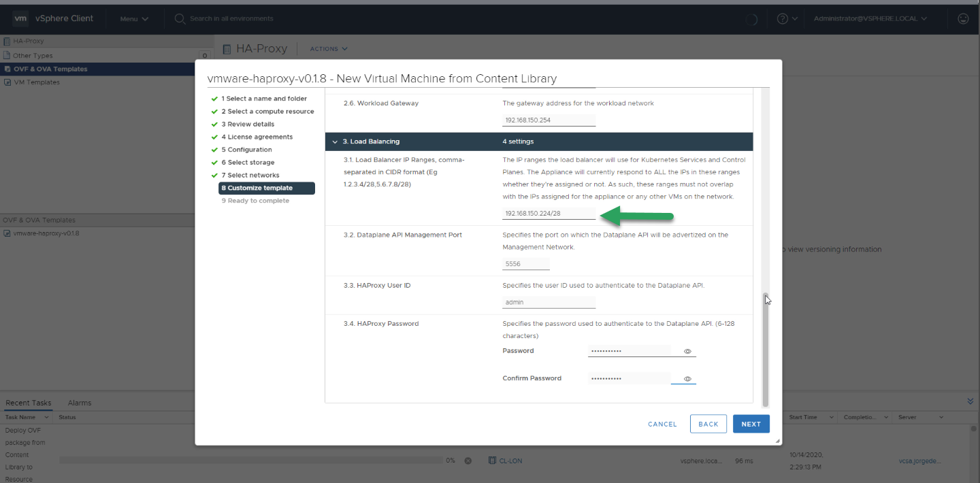Click the VMware vm logo icon
This screenshot has height=483, width=980.
[x=20, y=18]
